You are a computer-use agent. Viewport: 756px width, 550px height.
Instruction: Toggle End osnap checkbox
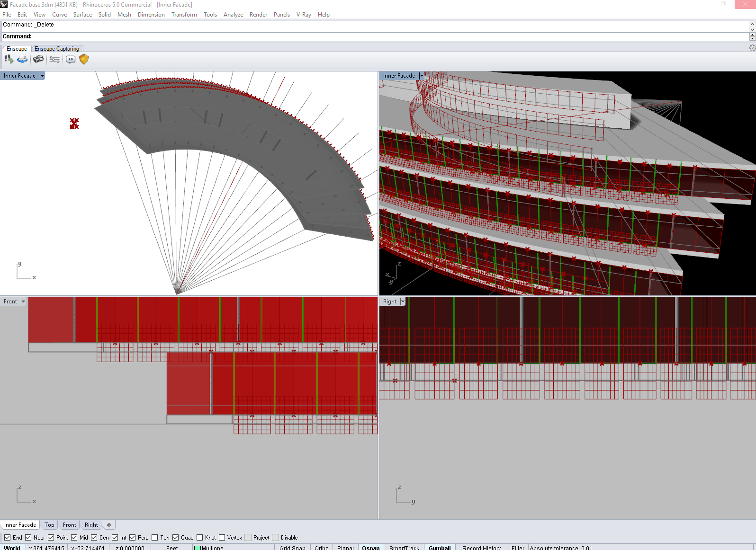click(7, 538)
